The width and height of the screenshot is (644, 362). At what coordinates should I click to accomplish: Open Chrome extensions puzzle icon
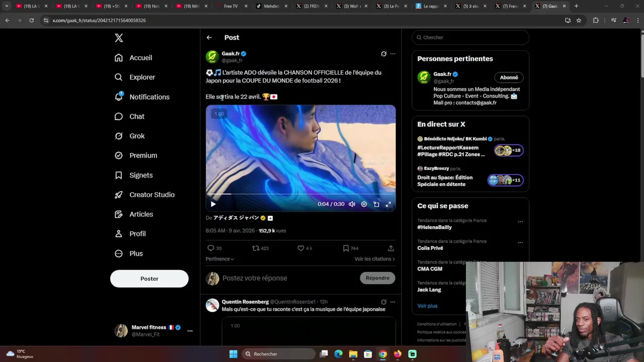click(x=596, y=20)
